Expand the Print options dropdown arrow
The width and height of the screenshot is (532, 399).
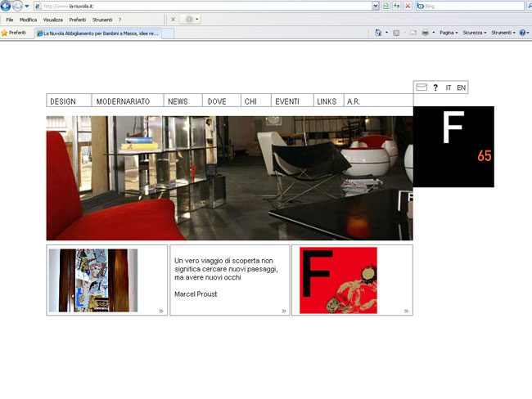click(433, 33)
